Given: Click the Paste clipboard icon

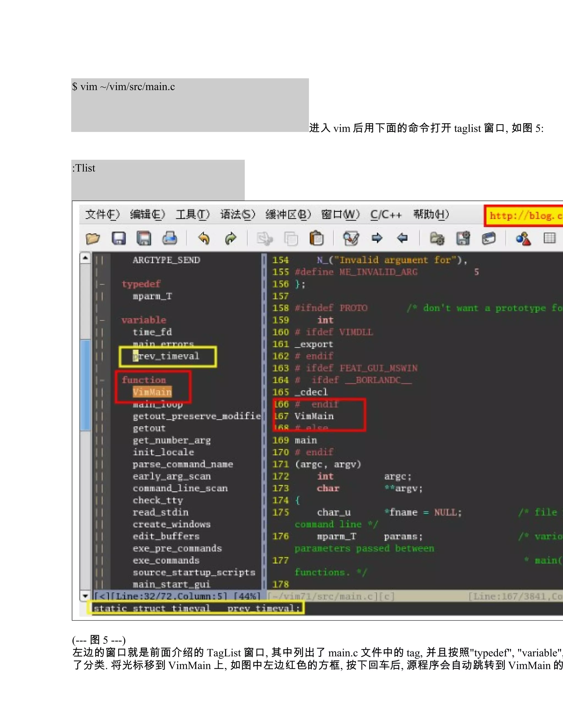Looking at the screenshot, I should coord(316,238).
